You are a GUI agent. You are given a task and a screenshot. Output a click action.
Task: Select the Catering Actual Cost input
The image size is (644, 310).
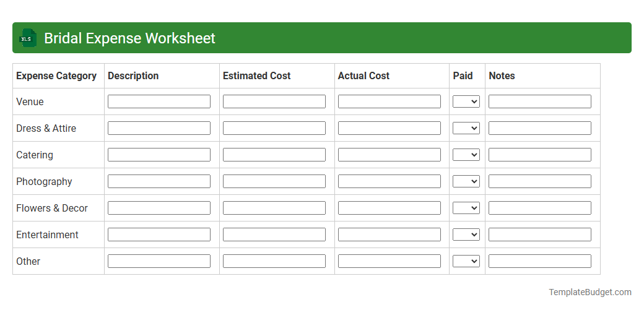(389, 155)
